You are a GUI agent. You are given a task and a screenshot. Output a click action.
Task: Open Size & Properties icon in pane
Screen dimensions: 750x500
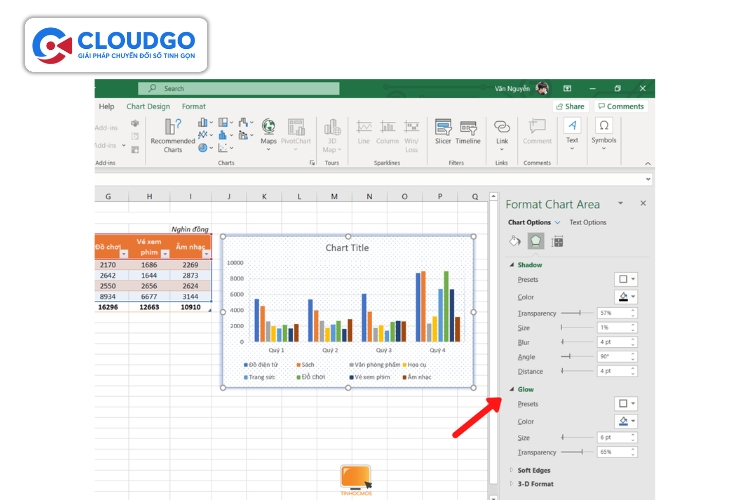pos(558,241)
